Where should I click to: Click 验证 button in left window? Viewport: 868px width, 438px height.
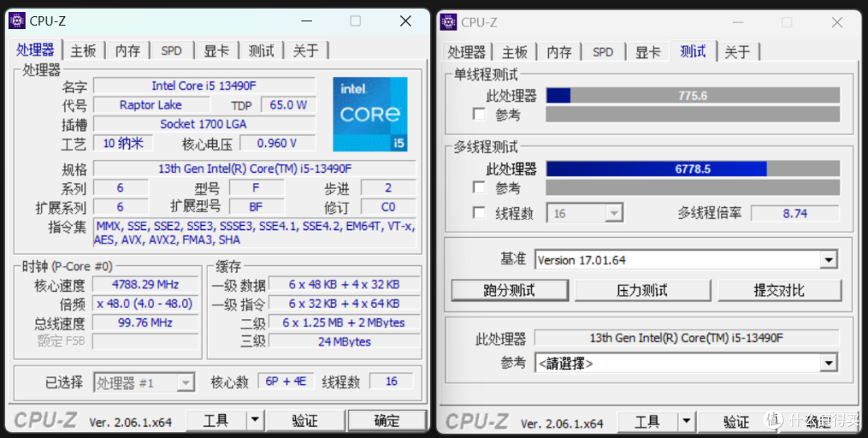coord(305,421)
